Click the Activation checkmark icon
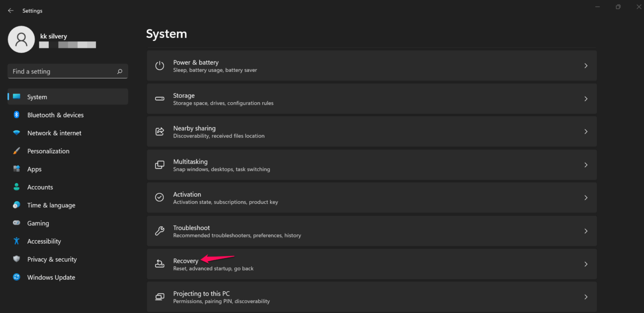The width and height of the screenshot is (644, 313). pyautogui.click(x=159, y=198)
